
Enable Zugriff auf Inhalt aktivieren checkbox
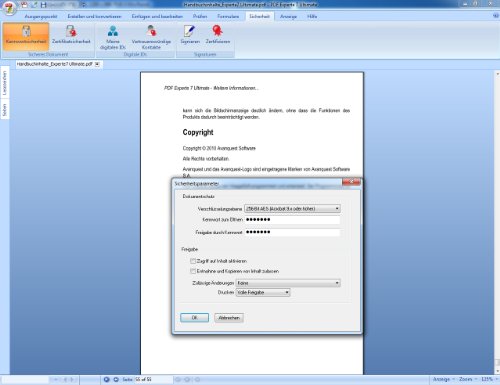[x=193, y=261]
